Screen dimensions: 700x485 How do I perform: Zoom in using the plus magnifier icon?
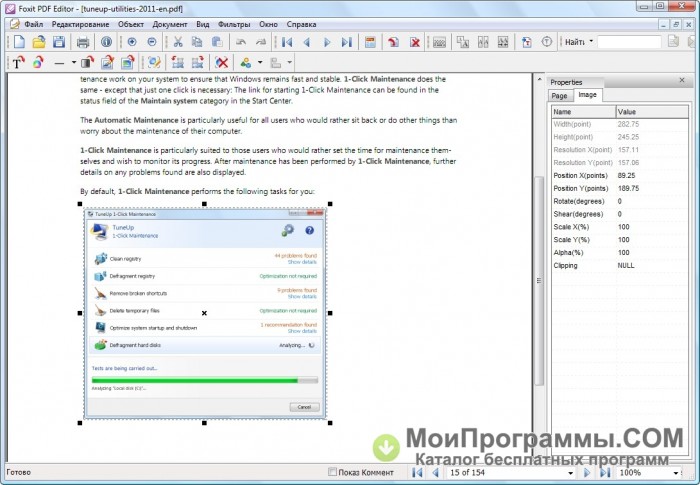[132, 42]
